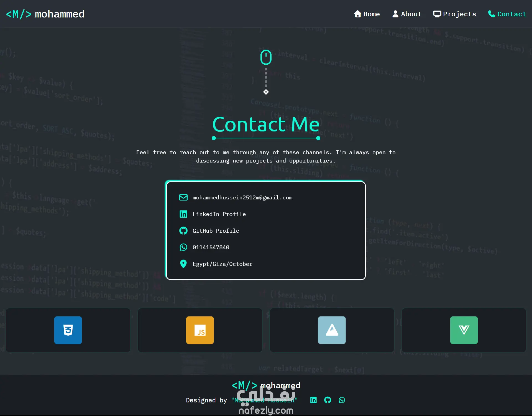Click WhatsApp number 01141547840
The height and width of the screenshot is (416, 532).
(211, 247)
